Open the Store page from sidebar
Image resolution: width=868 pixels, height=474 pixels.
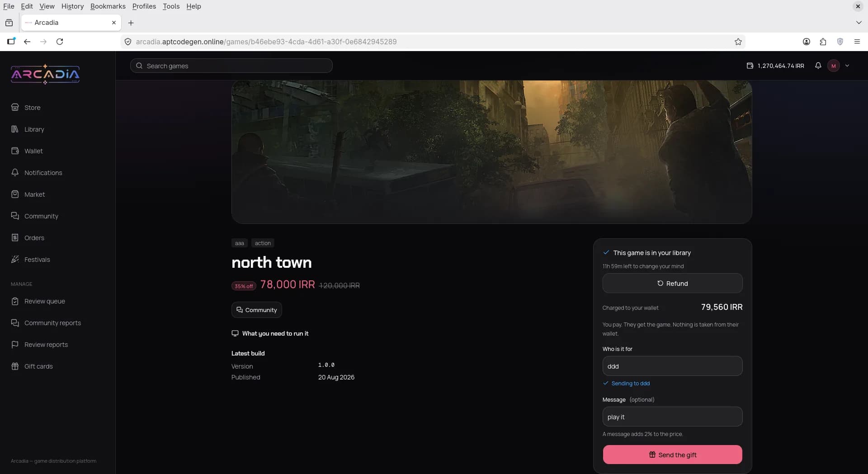pos(33,108)
